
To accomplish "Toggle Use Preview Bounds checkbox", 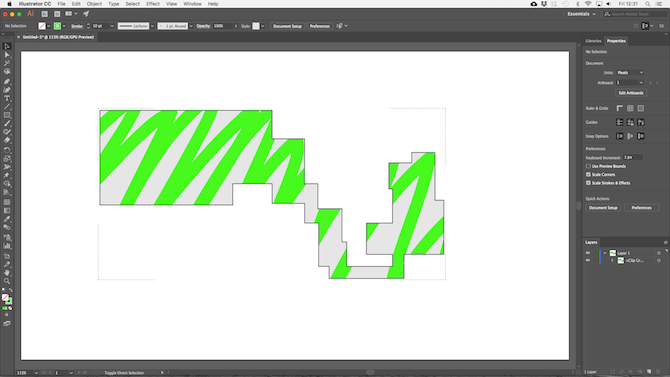I will pyautogui.click(x=588, y=166).
